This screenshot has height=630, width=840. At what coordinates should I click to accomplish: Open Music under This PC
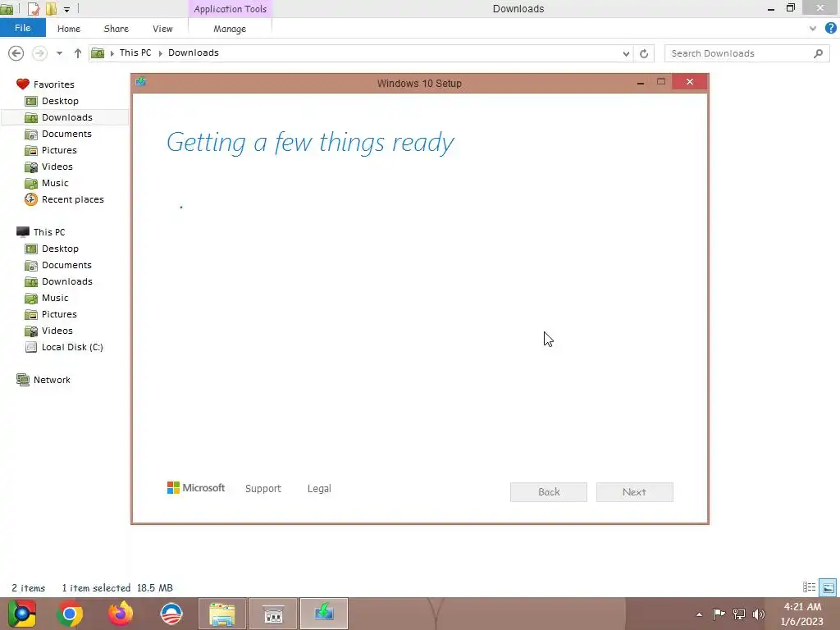point(55,298)
